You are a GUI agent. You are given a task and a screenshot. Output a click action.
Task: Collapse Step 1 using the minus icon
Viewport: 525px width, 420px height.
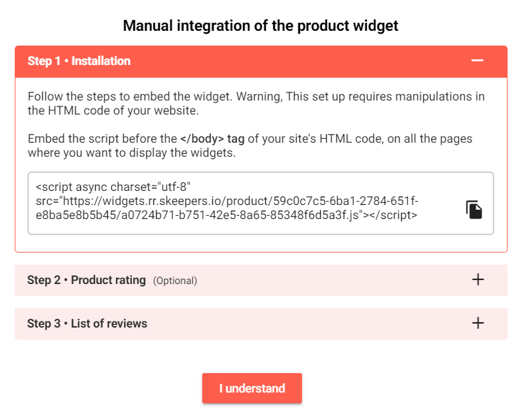tap(477, 60)
